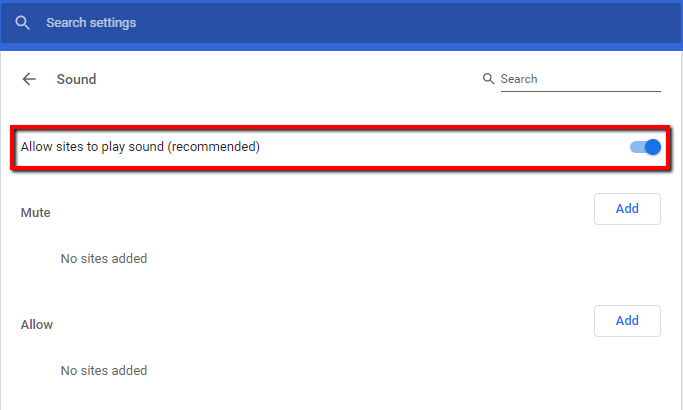Click 'No sites added' under Mute
The width and height of the screenshot is (683, 410).
pos(104,258)
